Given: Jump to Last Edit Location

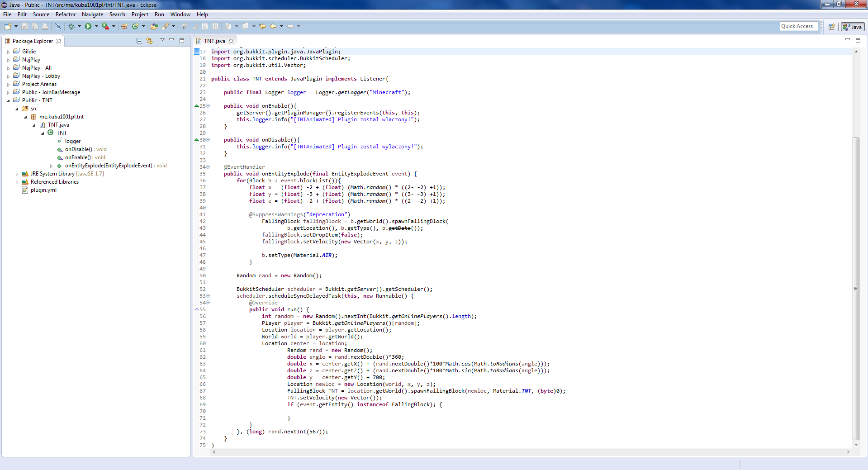Looking at the screenshot, I should click(262, 26).
